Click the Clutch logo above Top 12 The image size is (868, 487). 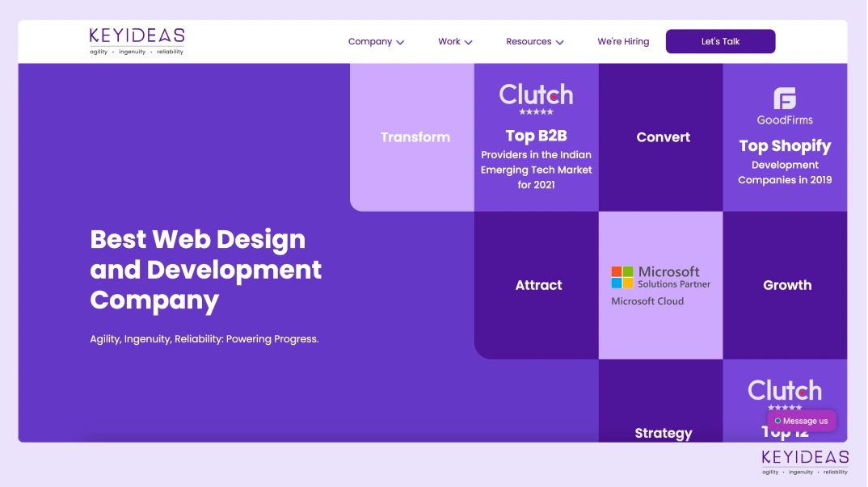click(785, 391)
